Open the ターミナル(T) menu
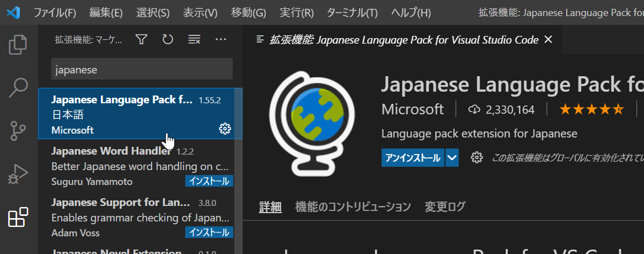 [352, 13]
